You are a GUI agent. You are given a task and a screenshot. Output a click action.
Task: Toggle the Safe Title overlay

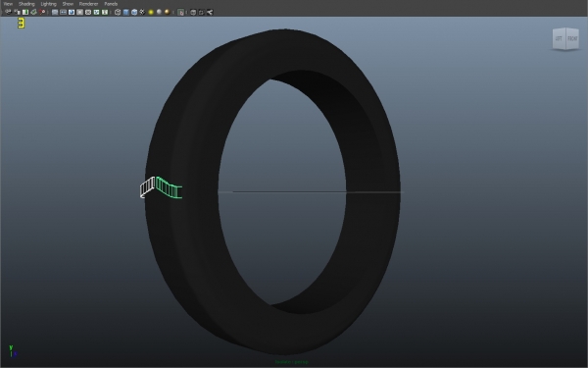click(x=105, y=12)
